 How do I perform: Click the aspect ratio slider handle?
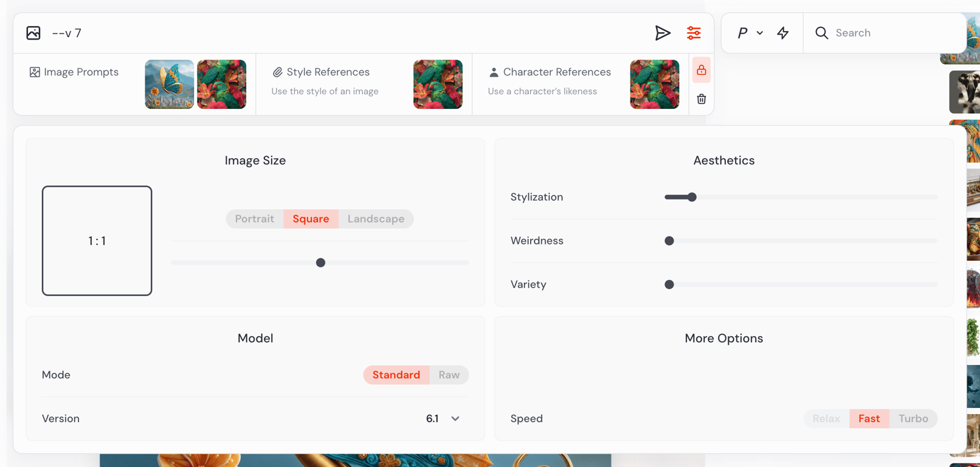[320, 263]
